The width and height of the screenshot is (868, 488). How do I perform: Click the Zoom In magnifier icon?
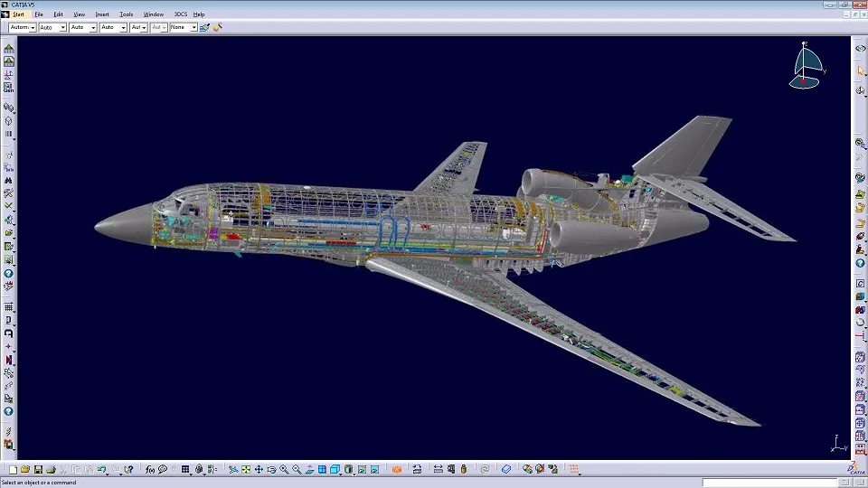coord(284,470)
